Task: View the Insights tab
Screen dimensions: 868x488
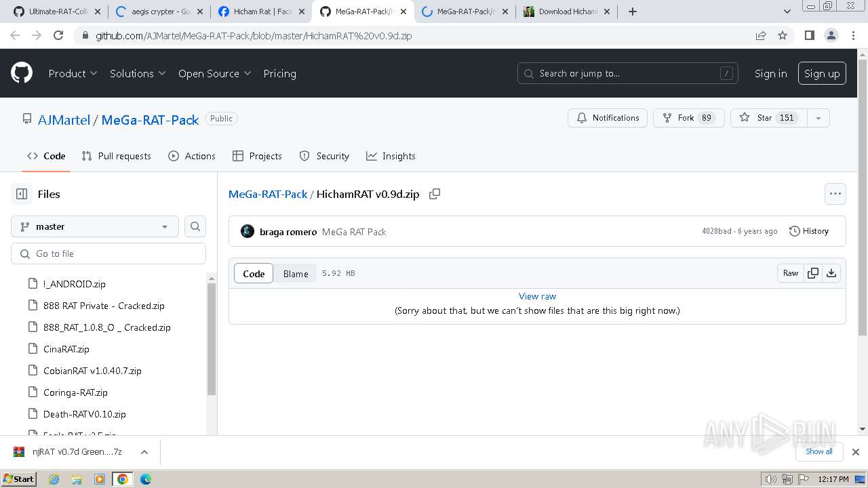Action: click(x=391, y=156)
